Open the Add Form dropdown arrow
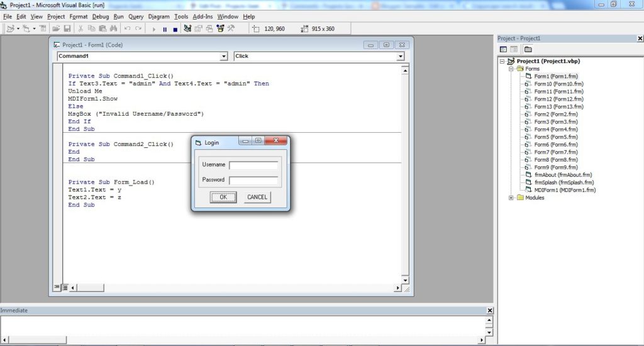644x346 pixels. pyautogui.click(x=34, y=29)
